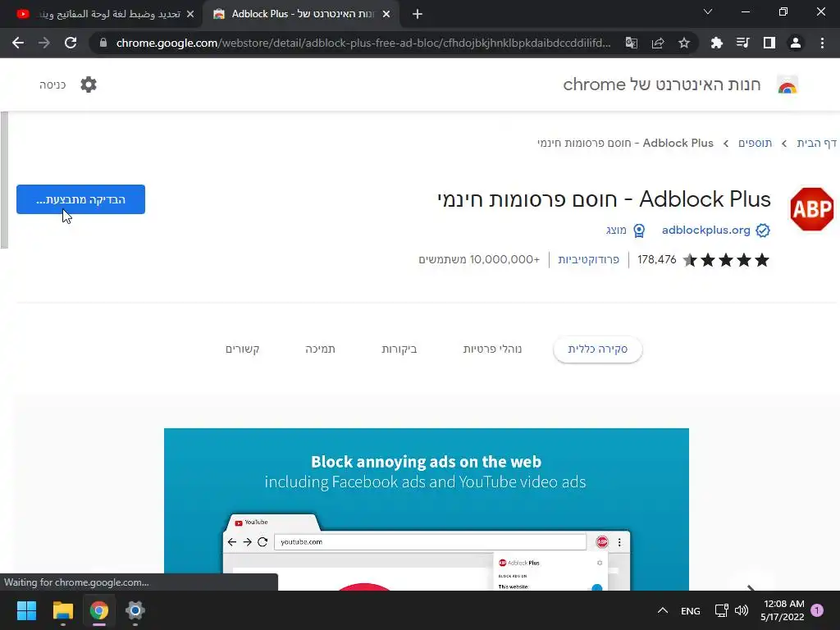Image resolution: width=840 pixels, height=630 pixels.
Task: Open the media control icon
Action: (743, 43)
